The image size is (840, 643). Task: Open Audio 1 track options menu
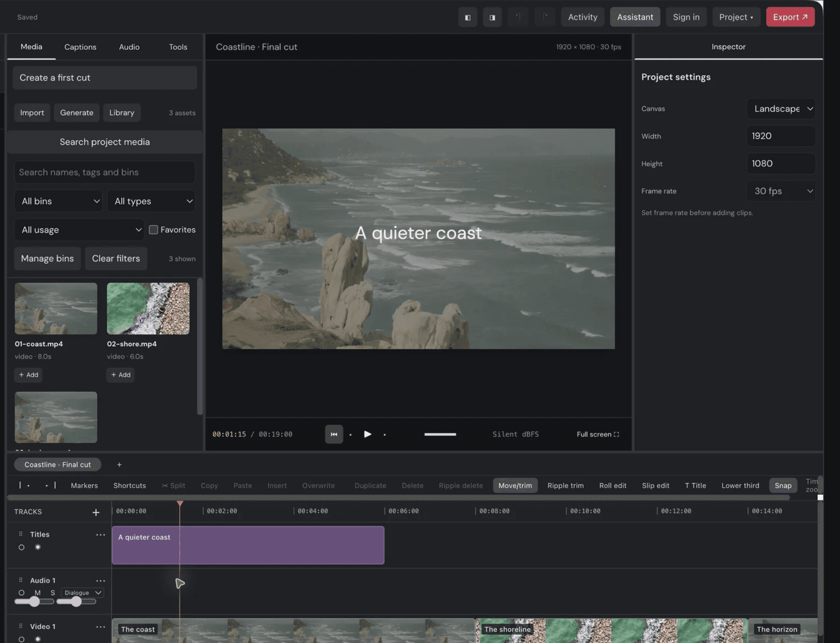click(x=101, y=581)
